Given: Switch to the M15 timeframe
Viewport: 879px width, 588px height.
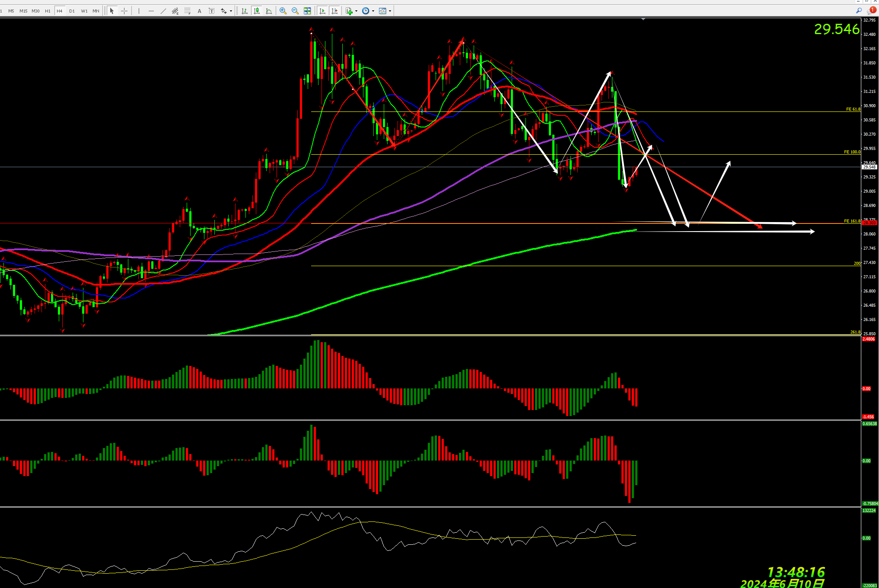Looking at the screenshot, I should tap(23, 11).
